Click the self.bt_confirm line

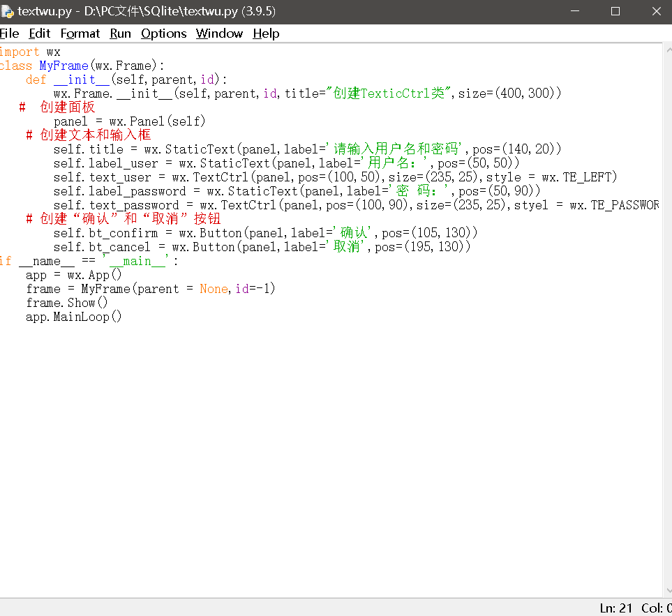265,232
